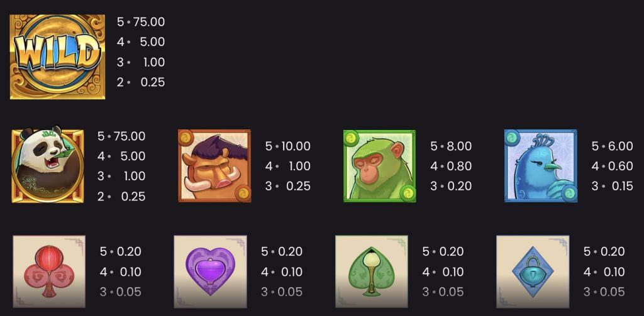The height and width of the screenshot is (316, 644).
Task: Click the purple heart potion symbol
Action: tap(210, 271)
